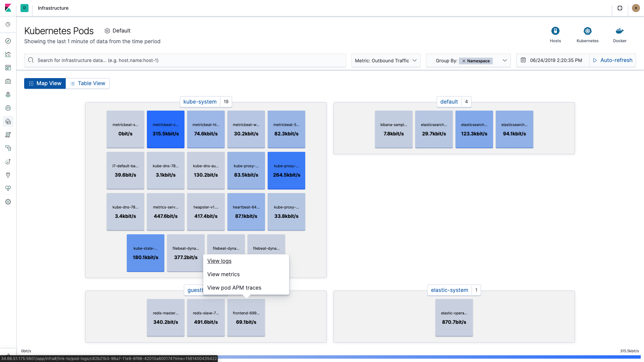Choose View metrics from popup menu
The width and height of the screenshot is (644, 362).
point(223,275)
